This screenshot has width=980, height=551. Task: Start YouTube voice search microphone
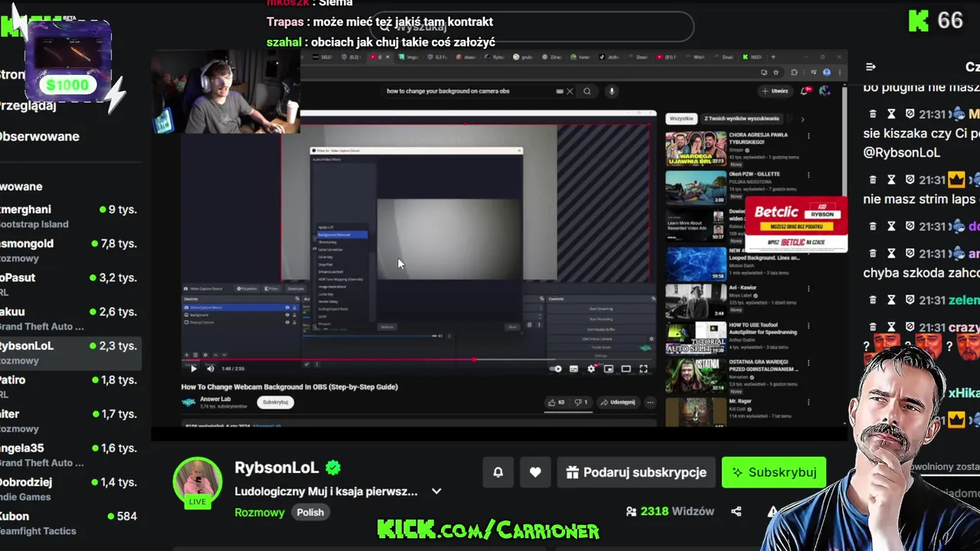click(611, 91)
